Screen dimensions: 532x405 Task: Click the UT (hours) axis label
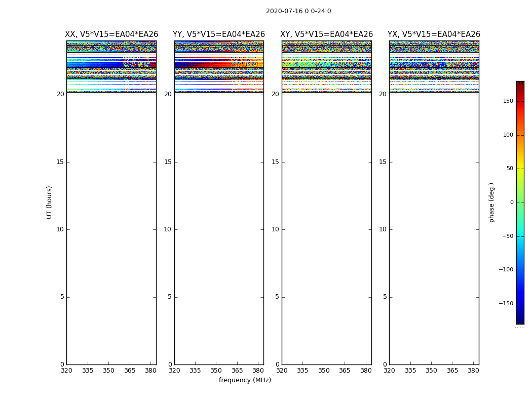49,202
